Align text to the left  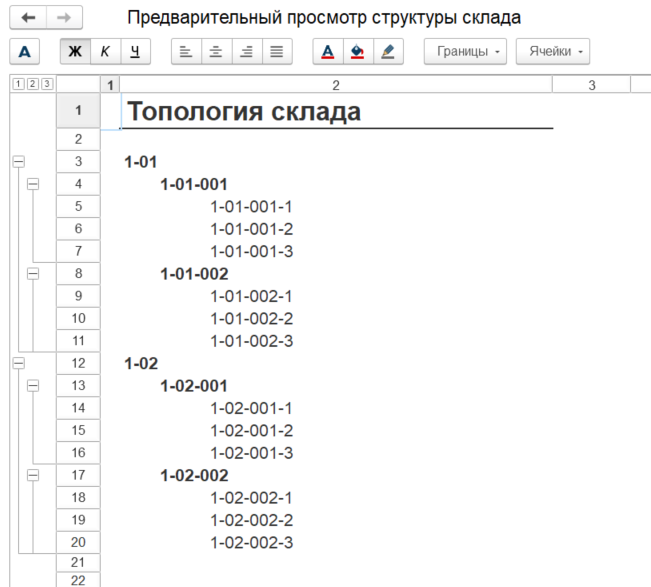[186, 51]
